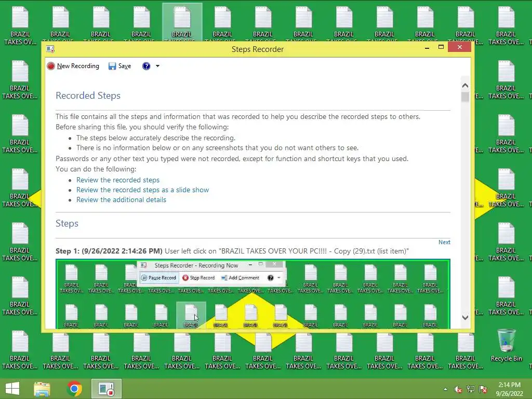
Task: Click the scrollbar down arrow
Action: tap(465, 317)
